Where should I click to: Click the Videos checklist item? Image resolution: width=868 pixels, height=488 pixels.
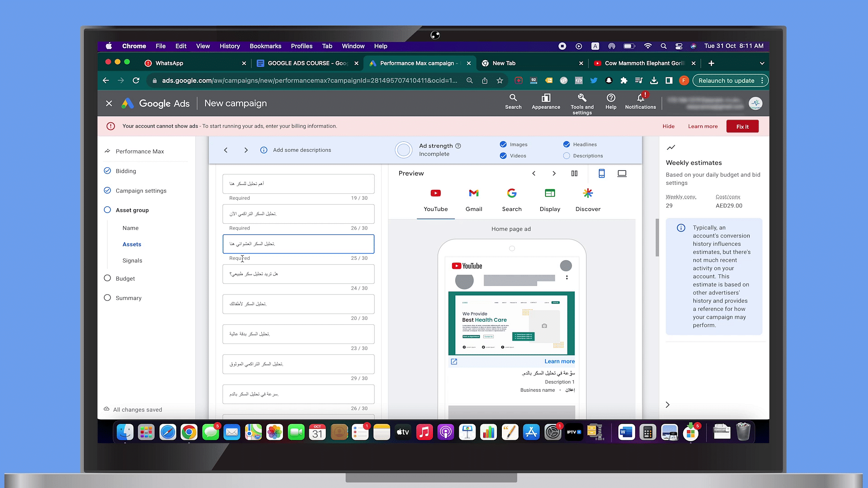tap(513, 156)
